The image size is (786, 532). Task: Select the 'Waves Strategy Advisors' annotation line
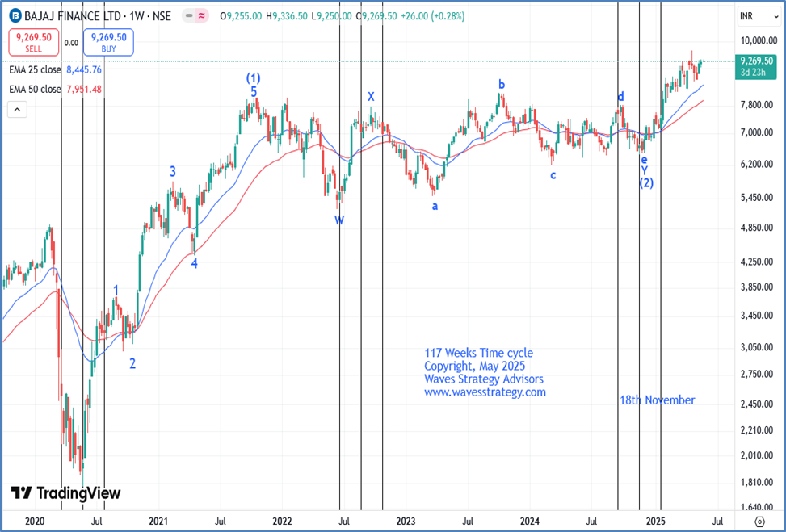coord(484,379)
